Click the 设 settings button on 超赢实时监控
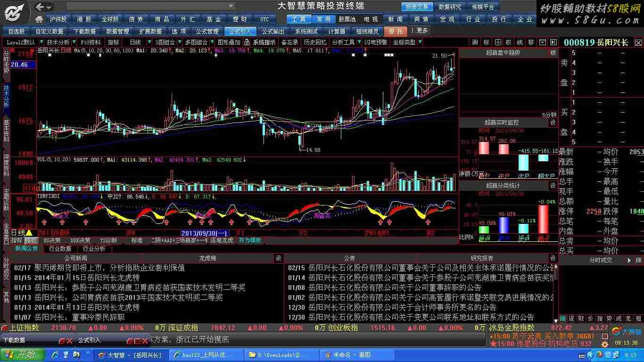 point(553,123)
